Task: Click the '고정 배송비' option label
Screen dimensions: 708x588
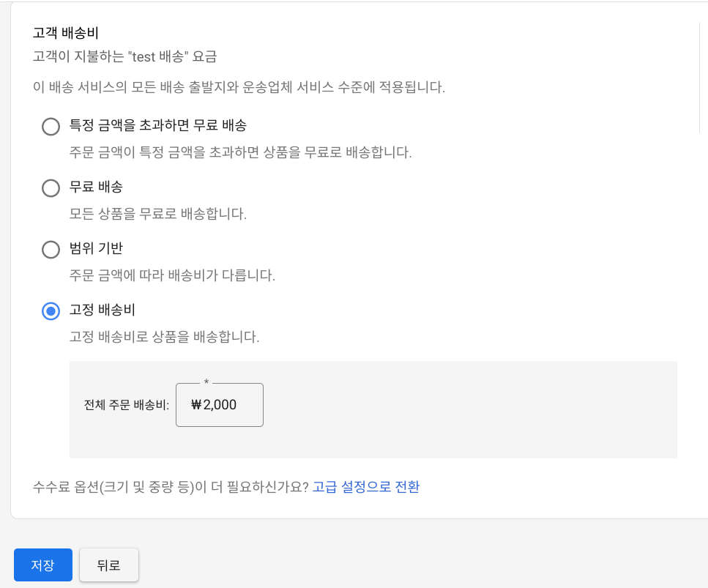Action: tap(103, 310)
